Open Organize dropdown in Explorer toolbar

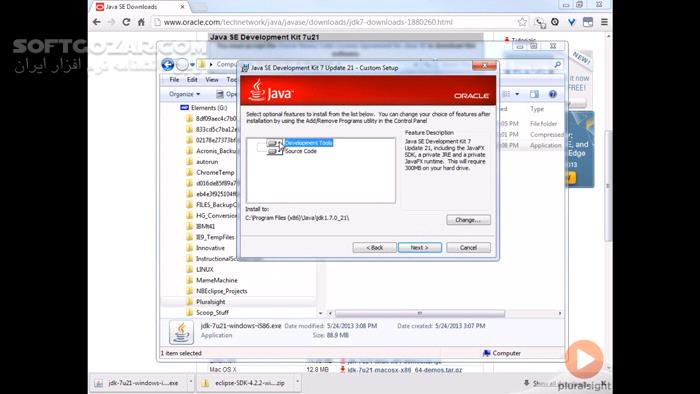tap(184, 94)
